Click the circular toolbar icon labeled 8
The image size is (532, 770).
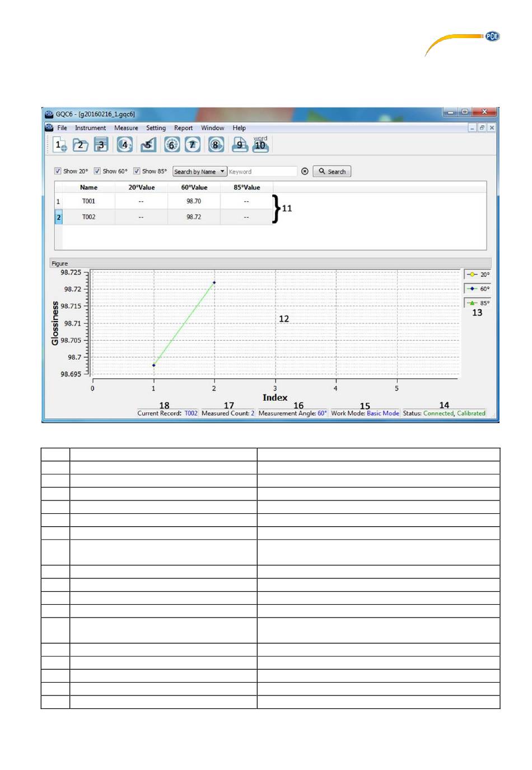tap(216, 145)
